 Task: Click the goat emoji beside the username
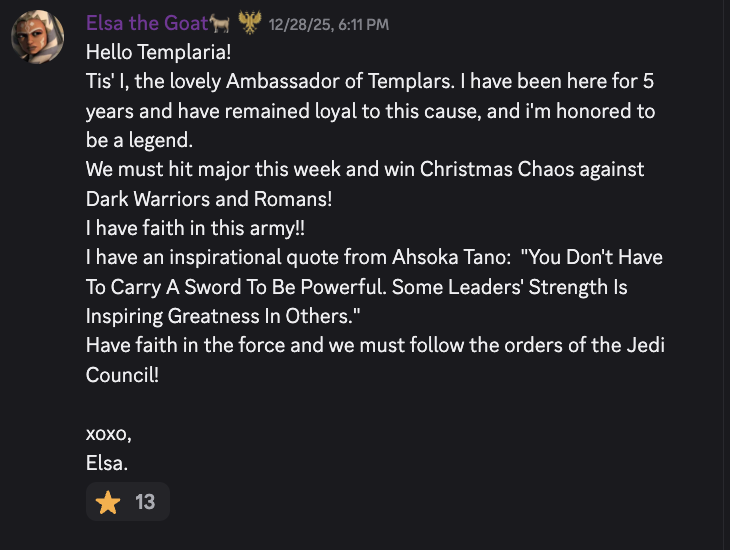(x=221, y=23)
